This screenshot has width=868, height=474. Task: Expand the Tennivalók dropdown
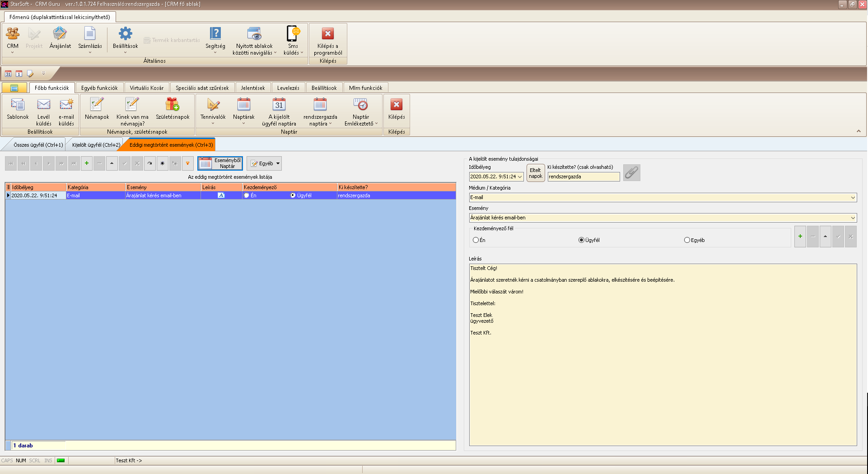(x=213, y=123)
